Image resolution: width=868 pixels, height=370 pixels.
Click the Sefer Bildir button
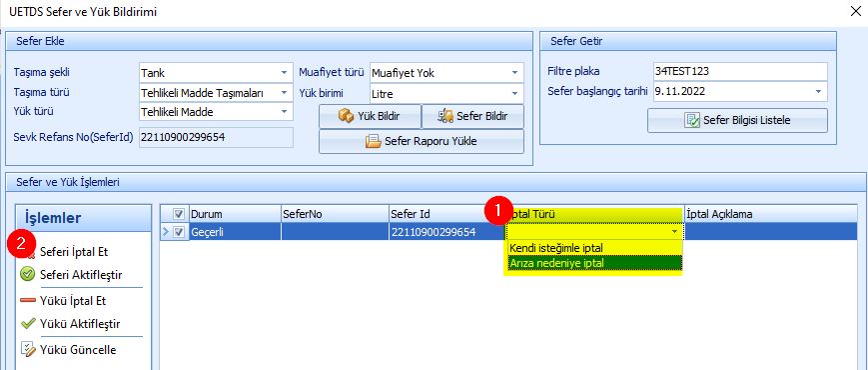click(x=472, y=116)
